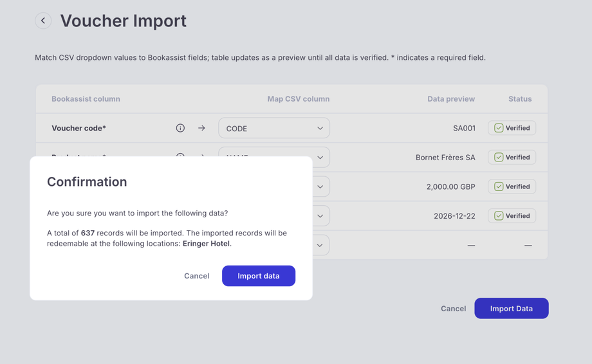This screenshot has height=364, width=592.
Task: Click the page's bottom Import Data button
Action: (511, 309)
